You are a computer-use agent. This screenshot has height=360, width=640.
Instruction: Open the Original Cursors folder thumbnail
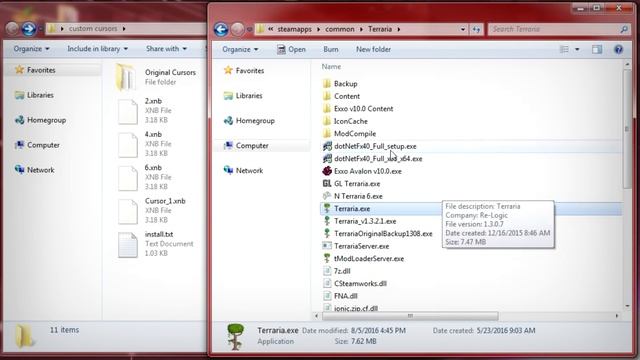coord(126,77)
